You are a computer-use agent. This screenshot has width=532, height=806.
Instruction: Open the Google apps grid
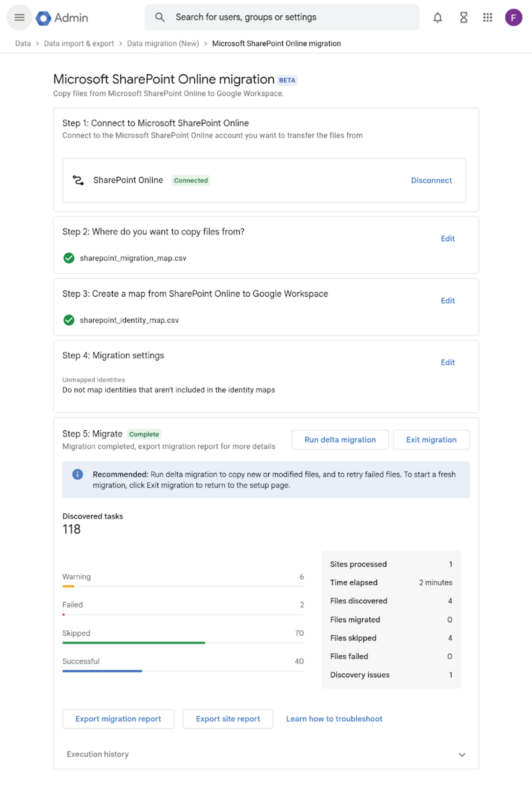488,17
